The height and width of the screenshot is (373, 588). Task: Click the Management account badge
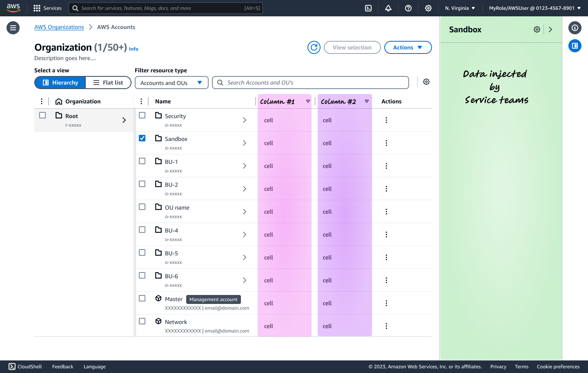click(x=214, y=299)
